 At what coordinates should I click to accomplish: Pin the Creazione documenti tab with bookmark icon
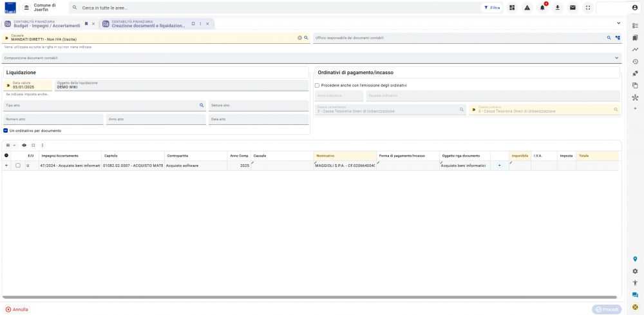coord(193,24)
